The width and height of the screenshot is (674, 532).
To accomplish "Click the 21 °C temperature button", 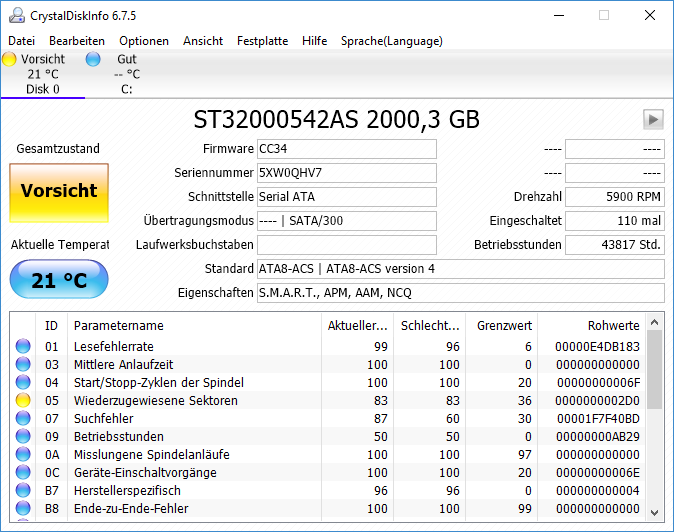I will coord(59,279).
